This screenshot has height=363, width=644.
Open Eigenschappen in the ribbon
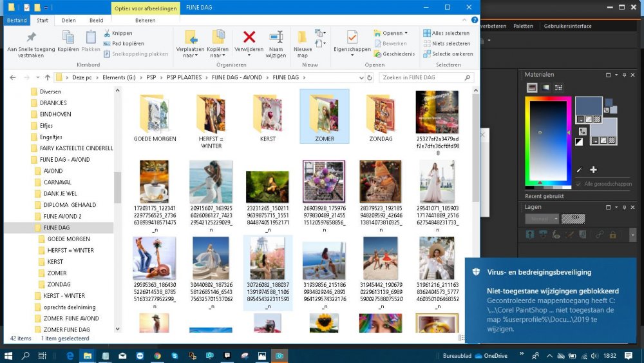pos(352,38)
